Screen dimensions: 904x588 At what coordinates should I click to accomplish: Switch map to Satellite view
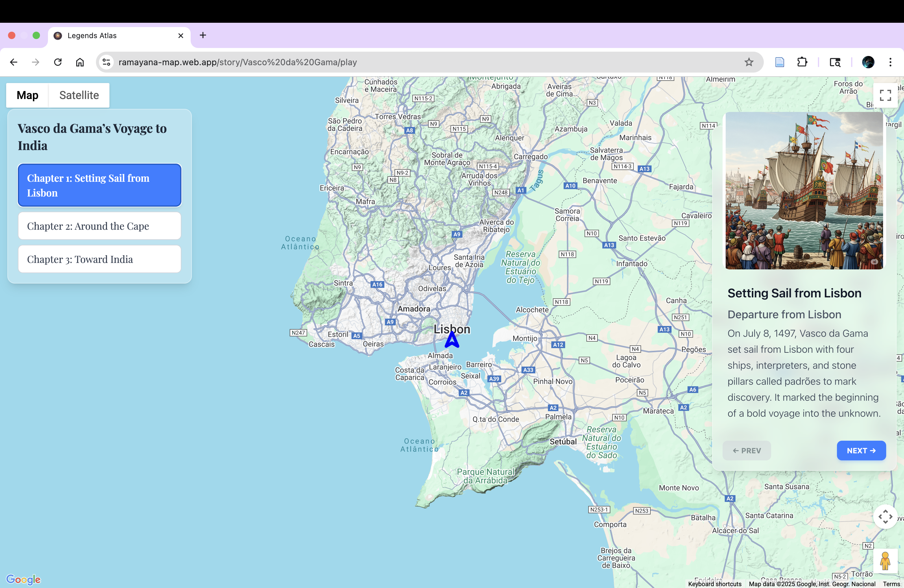(79, 95)
